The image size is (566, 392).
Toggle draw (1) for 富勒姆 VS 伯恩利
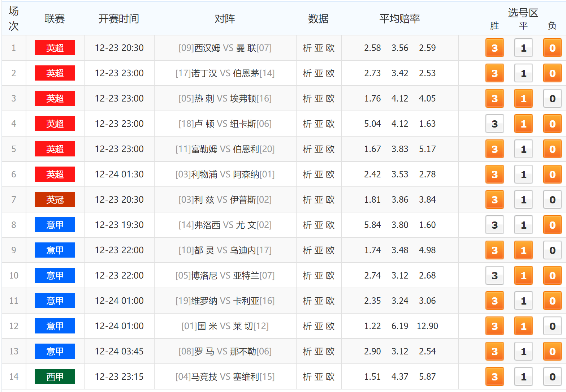pyautogui.click(x=523, y=149)
